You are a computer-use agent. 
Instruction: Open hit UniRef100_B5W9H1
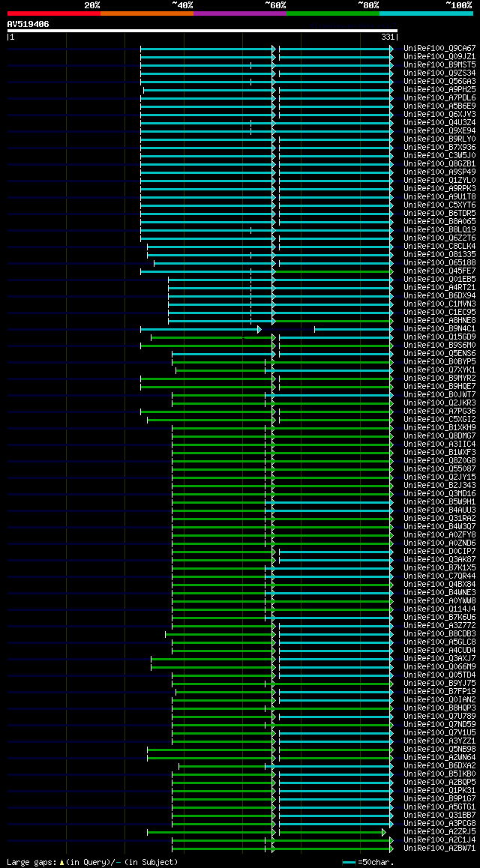tap(439, 503)
